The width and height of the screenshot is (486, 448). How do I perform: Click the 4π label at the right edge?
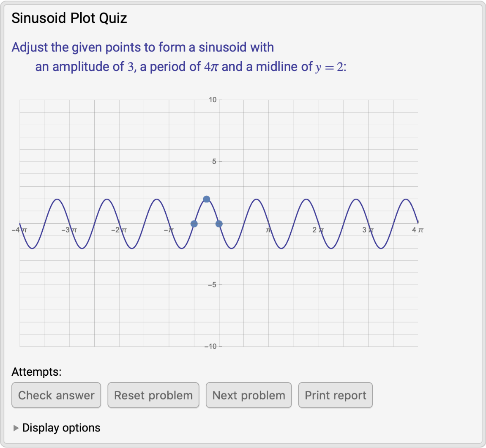tap(418, 230)
